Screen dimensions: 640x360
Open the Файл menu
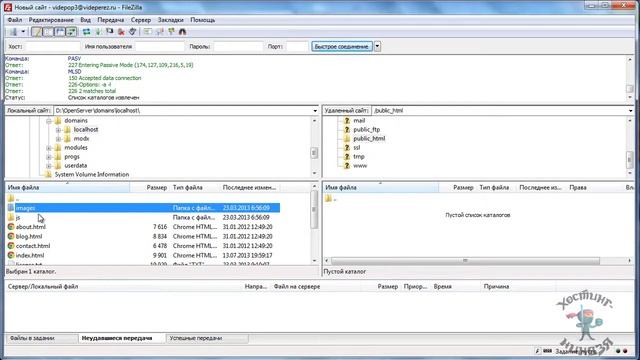(x=15, y=20)
